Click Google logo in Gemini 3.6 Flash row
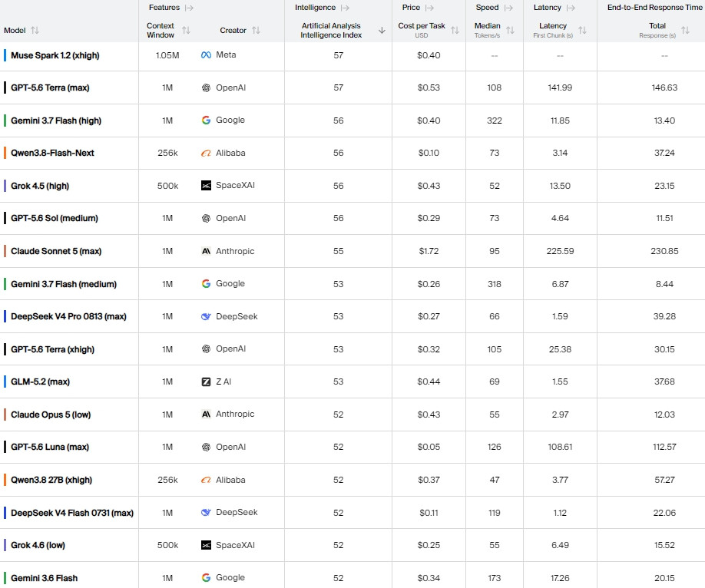 [206, 578]
